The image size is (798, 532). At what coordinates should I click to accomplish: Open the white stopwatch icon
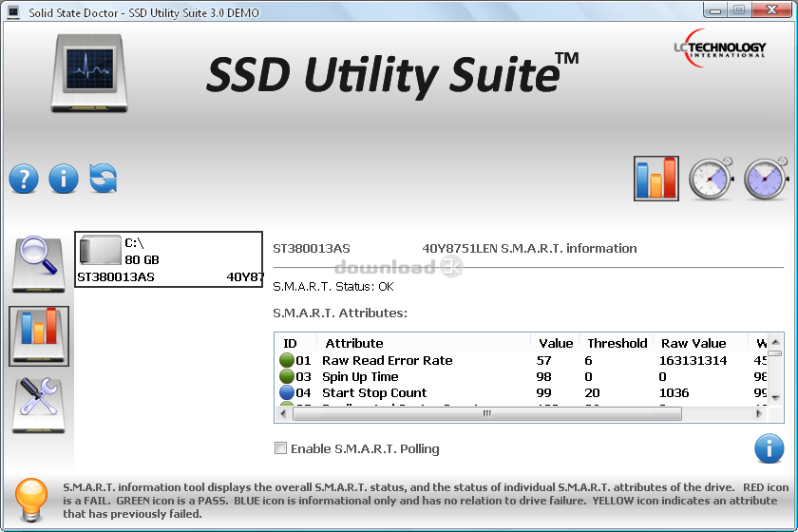tap(711, 179)
